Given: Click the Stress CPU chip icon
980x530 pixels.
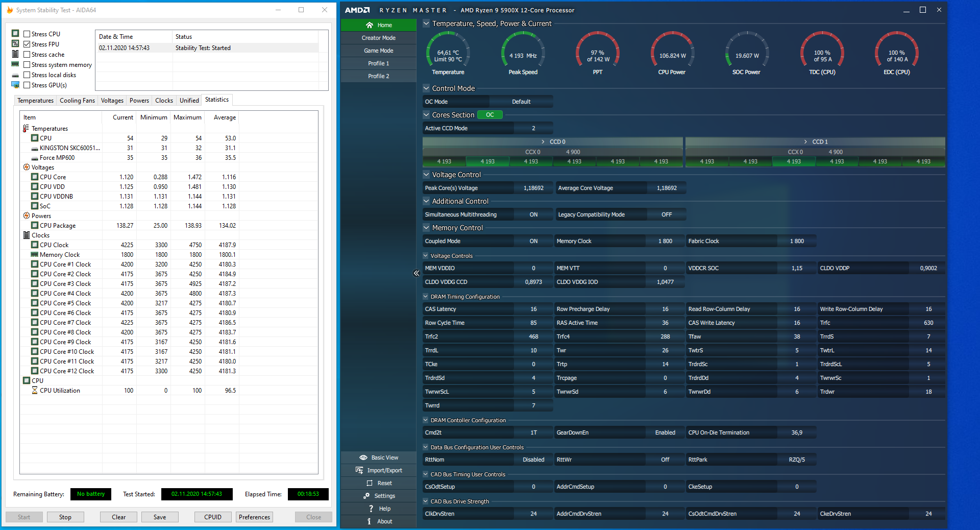Looking at the screenshot, I should [15, 34].
